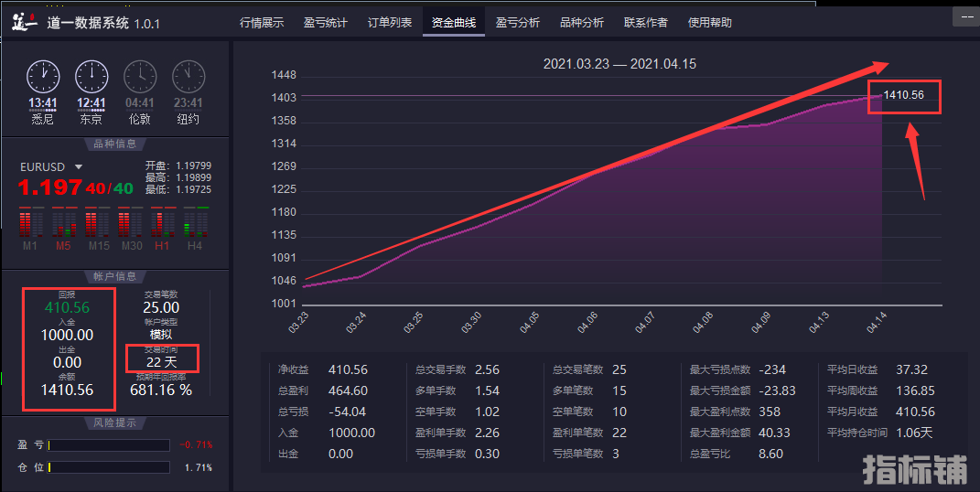Click the 最大盈利金额 40.33 value
The height and width of the screenshot is (492, 980).
click(x=774, y=433)
